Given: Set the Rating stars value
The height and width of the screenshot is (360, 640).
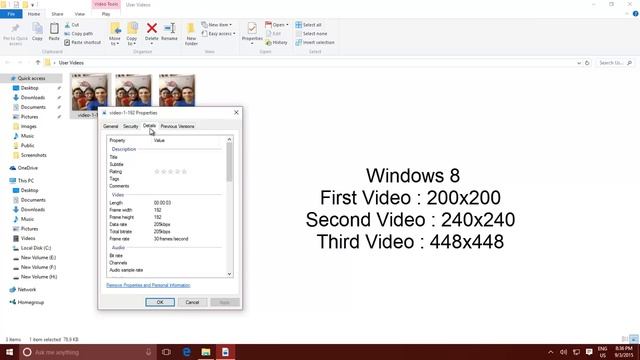Looking at the screenshot, I should pos(170,171).
